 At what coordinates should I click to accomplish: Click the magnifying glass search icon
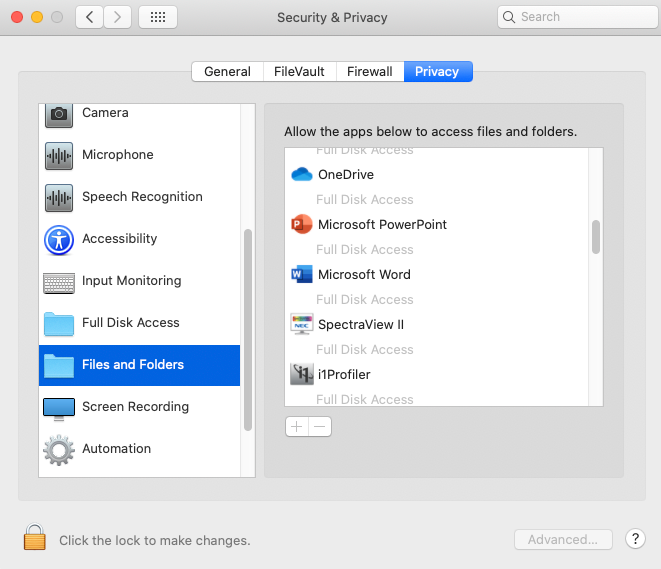pos(509,17)
